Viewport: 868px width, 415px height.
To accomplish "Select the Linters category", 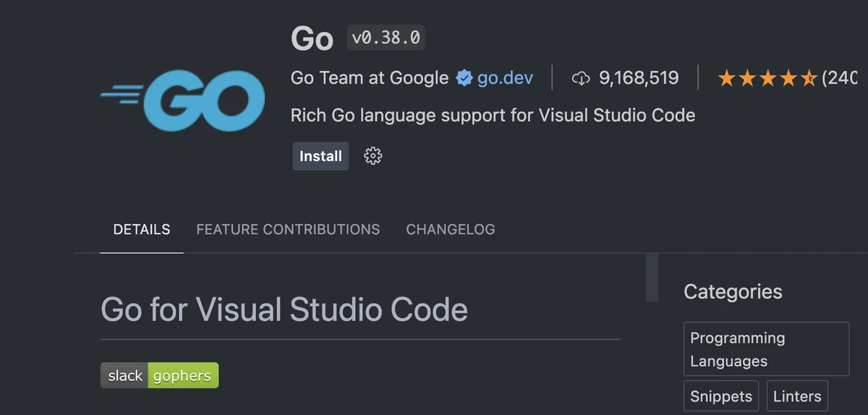I will pos(797,396).
